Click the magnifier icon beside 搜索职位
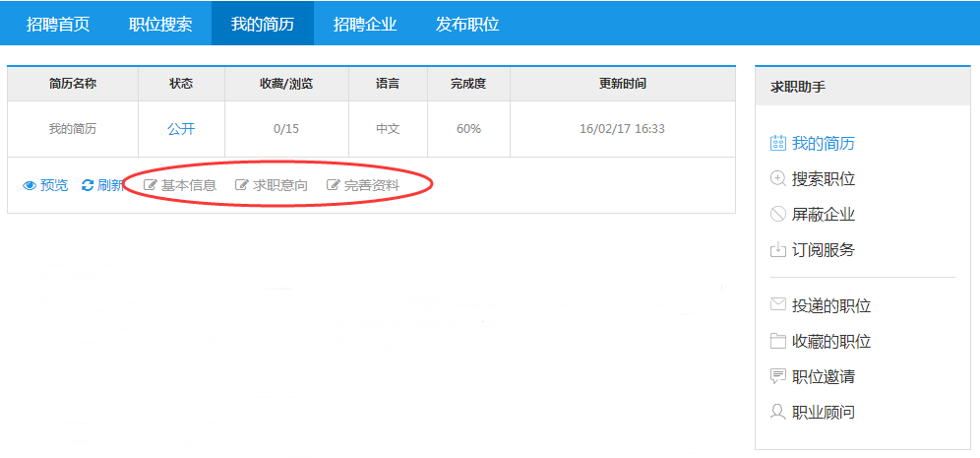 coord(777,178)
